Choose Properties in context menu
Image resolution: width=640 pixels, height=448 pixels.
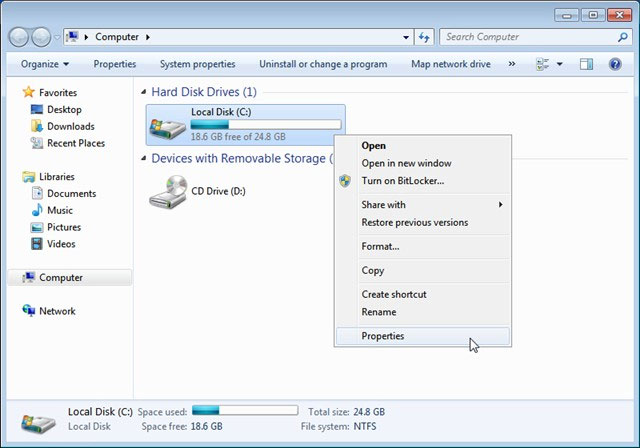(x=423, y=336)
